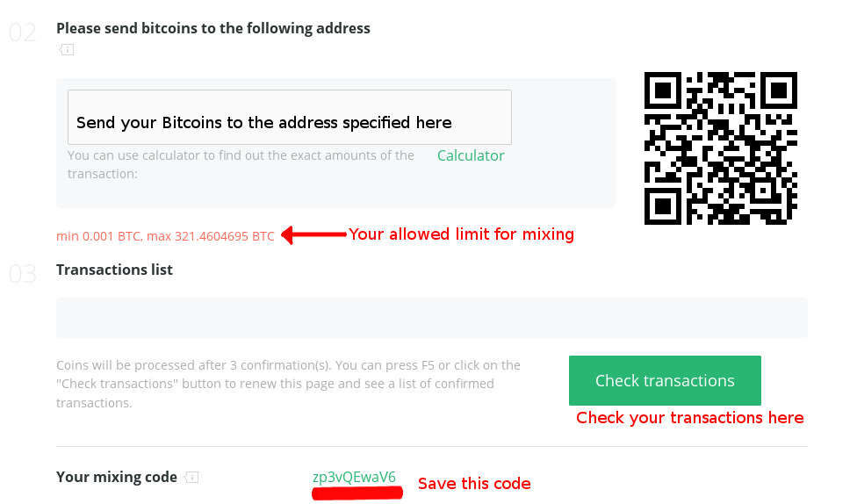Click Check your transactions here annotation

tap(689, 418)
